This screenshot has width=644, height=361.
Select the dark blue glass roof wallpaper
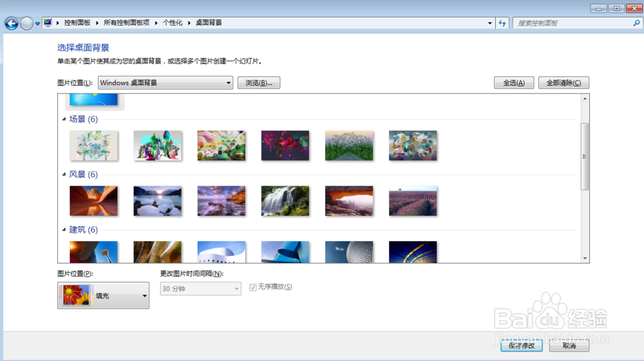[413, 252]
